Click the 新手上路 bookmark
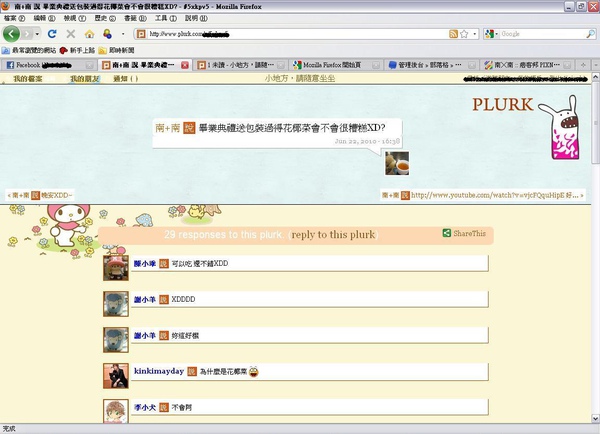The image size is (600, 434). pos(77,50)
